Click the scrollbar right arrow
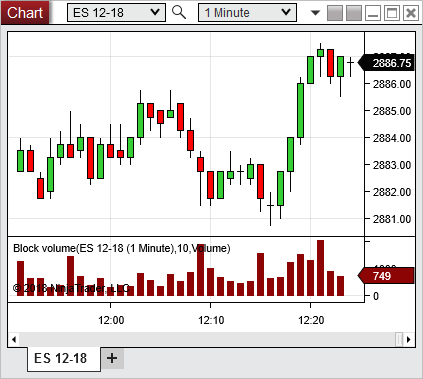This screenshot has width=423, height=379. pos(409,340)
